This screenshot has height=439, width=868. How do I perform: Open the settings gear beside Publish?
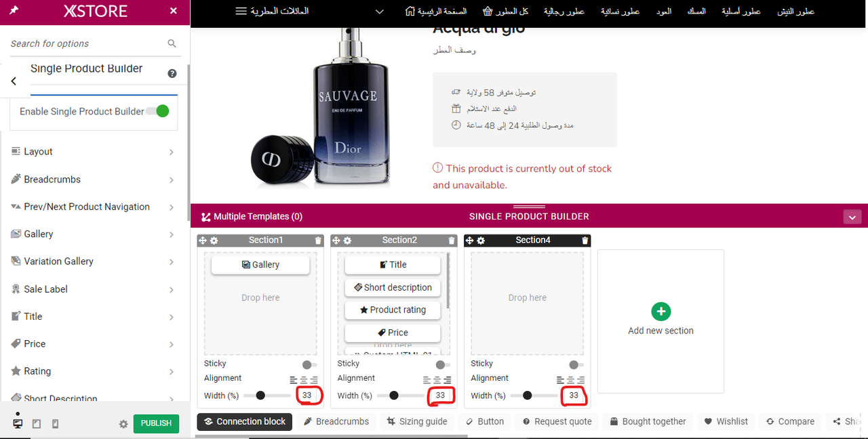click(x=123, y=424)
